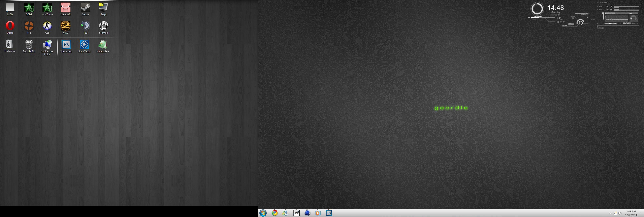Select the Recycle Bin icon

point(29,46)
